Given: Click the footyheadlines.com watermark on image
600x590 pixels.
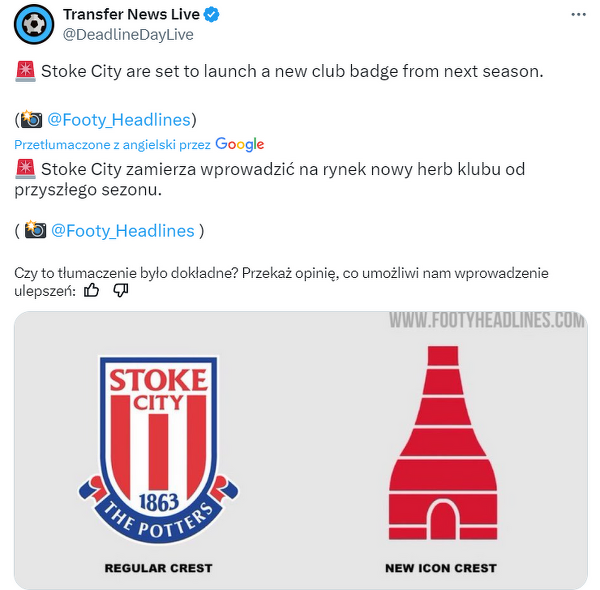Looking at the screenshot, I should click(487, 321).
